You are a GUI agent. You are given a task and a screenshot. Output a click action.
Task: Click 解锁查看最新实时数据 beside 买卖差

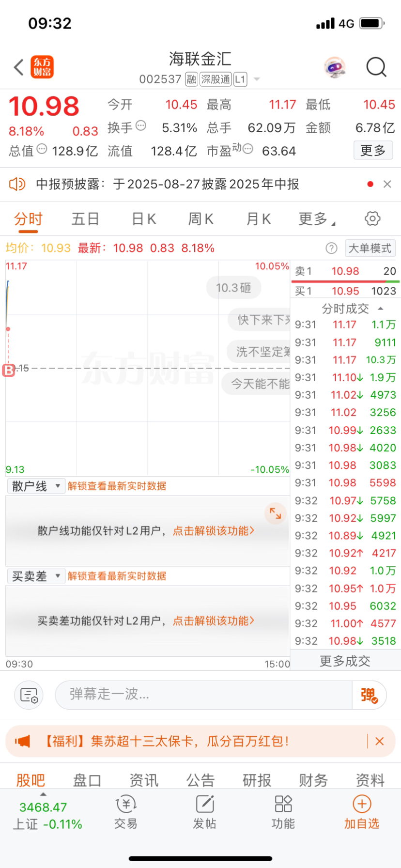click(x=117, y=576)
